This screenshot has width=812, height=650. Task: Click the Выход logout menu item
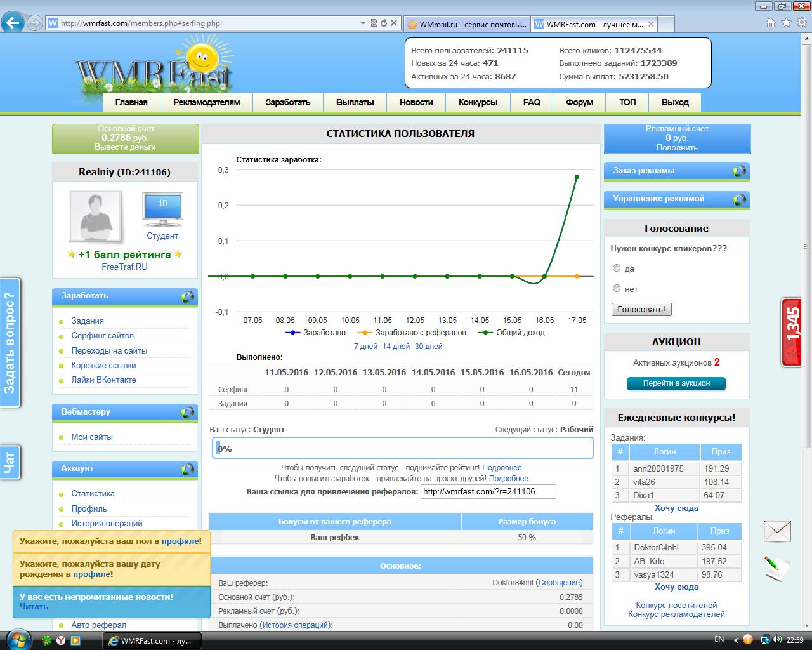(x=675, y=102)
